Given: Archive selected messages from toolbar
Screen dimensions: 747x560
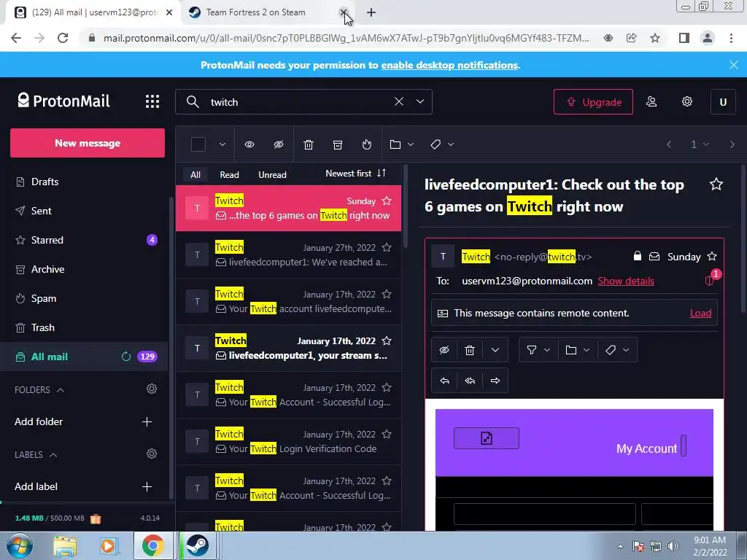Looking at the screenshot, I should (x=338, y=144).
